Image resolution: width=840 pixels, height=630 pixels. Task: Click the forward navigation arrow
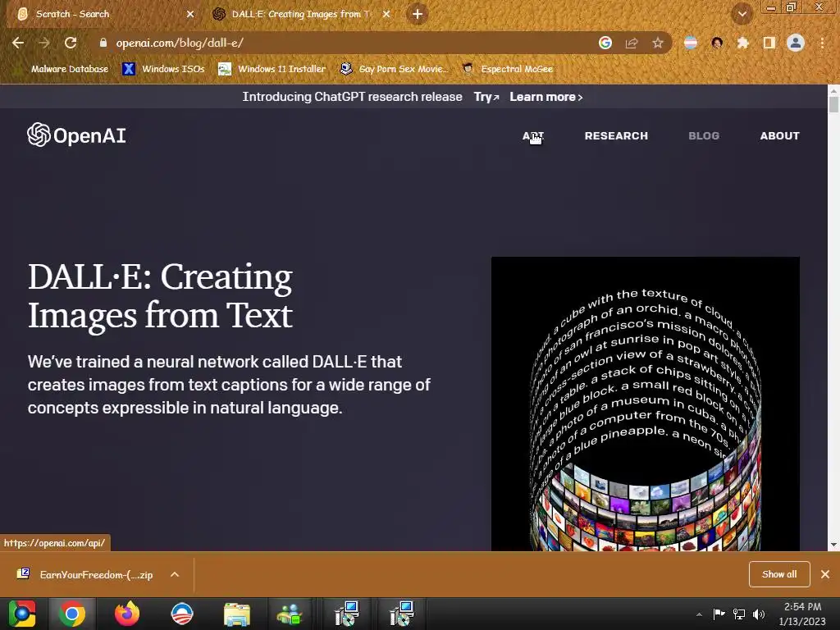click(44, 43)
